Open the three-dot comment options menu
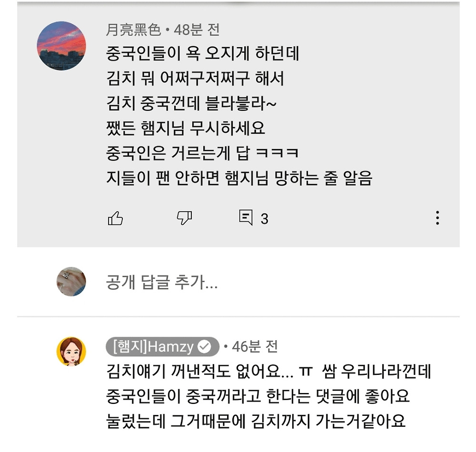 [x=437, y=218]
